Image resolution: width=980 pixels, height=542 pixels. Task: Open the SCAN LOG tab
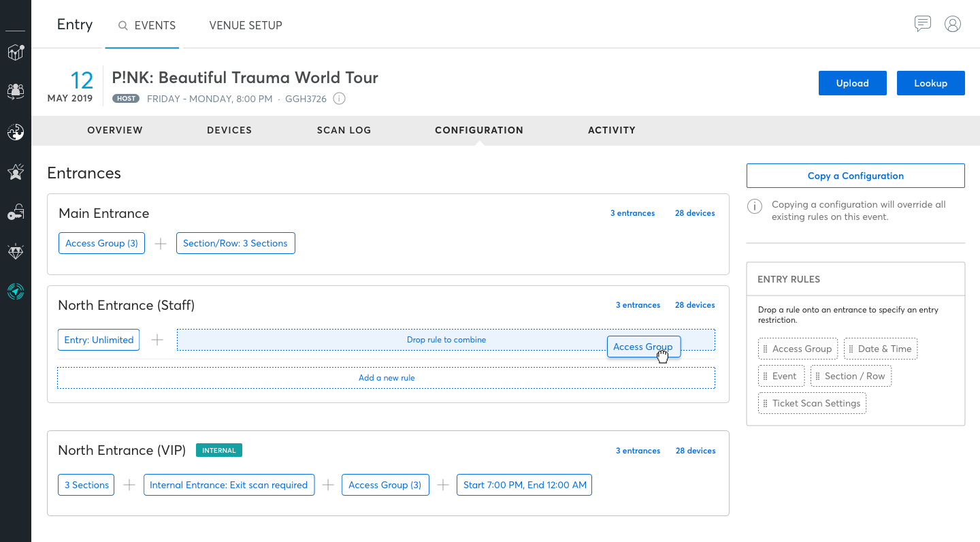pos(344,130)
